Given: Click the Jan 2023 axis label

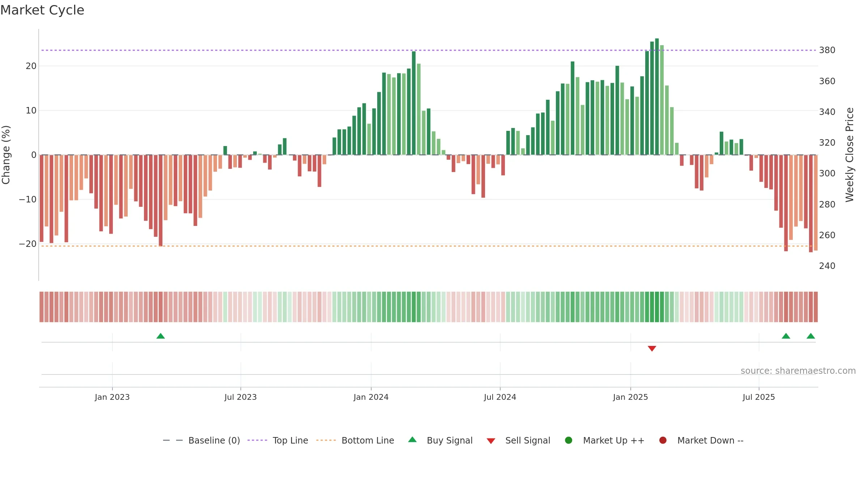Looking at the screenshot, I should click(x=112, y=397).
